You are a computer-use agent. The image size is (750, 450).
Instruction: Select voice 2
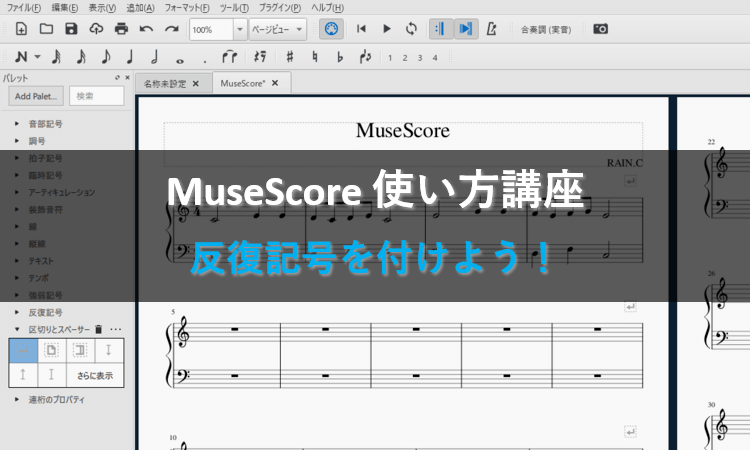tap(405, 58)
